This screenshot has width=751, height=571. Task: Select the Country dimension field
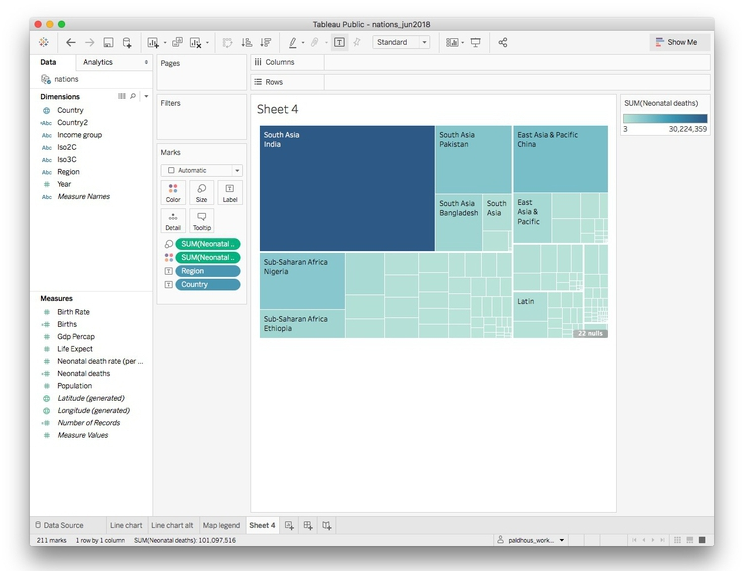point(70,110)
